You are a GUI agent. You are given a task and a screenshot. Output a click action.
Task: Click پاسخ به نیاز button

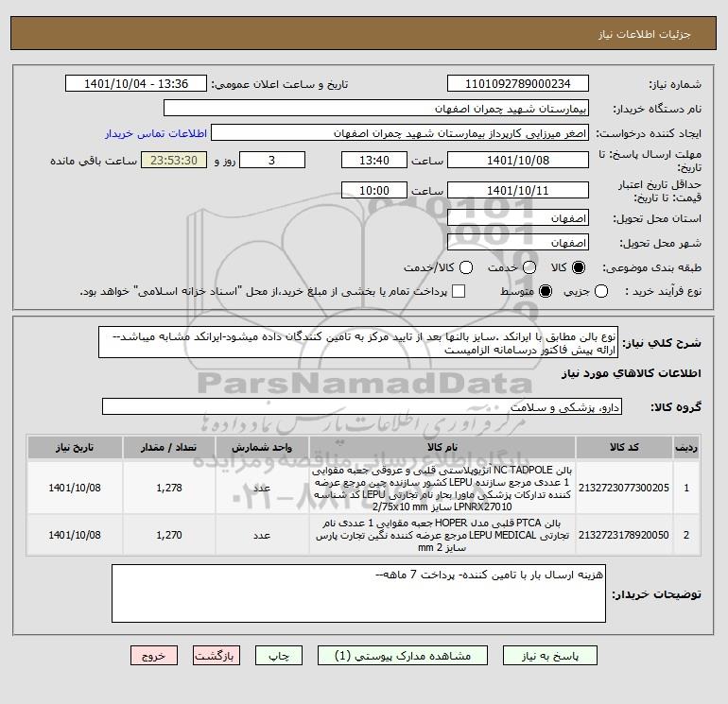[550, 656]
